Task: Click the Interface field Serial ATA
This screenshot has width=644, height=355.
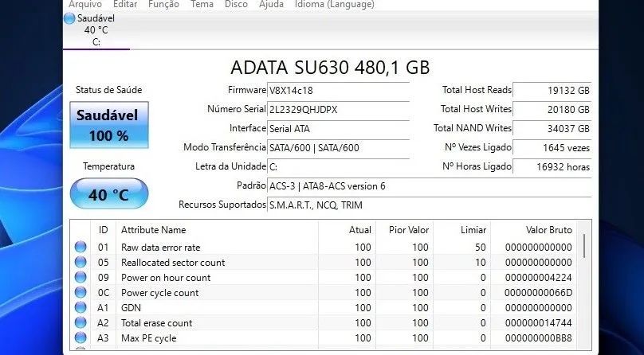Action: 339,129
